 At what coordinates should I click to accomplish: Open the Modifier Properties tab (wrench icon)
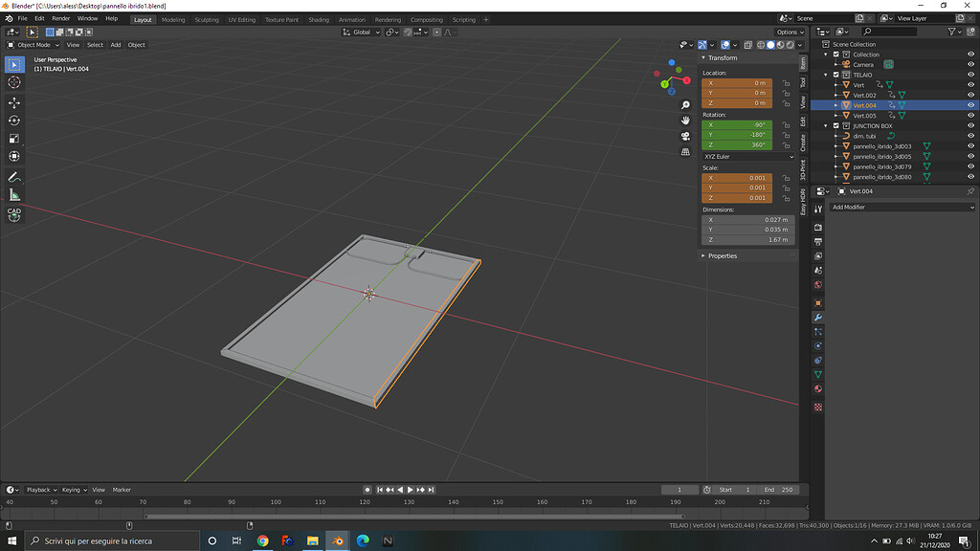tap(818, 317)
